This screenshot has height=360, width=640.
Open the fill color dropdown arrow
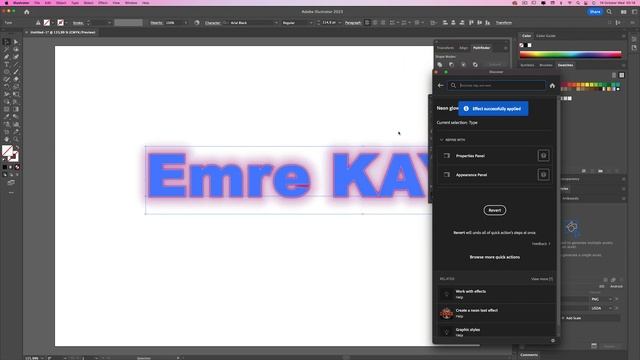pyautogui.click(x=53, y=23)
